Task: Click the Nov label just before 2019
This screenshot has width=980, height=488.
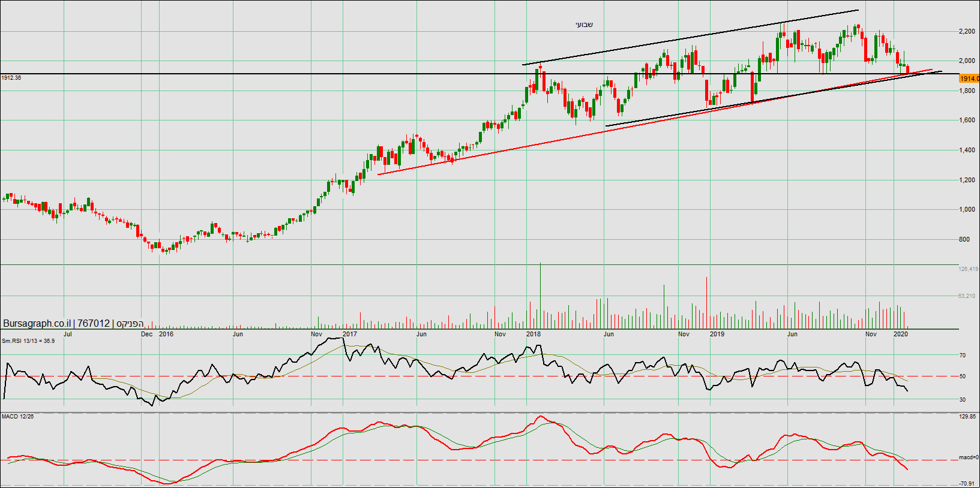Action: [x=684, y=334]
